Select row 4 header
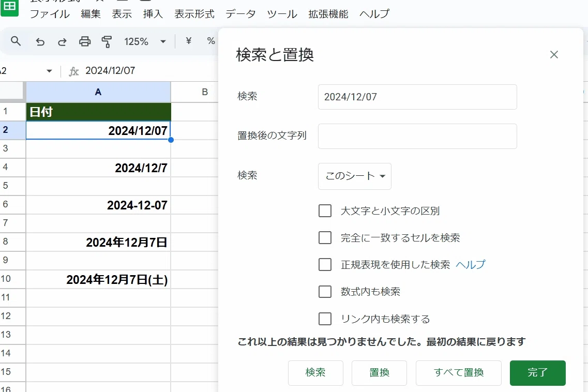Image resolution: width=588 pixels, height=392 pixels. pyautogui.click(x=13, y=168)
